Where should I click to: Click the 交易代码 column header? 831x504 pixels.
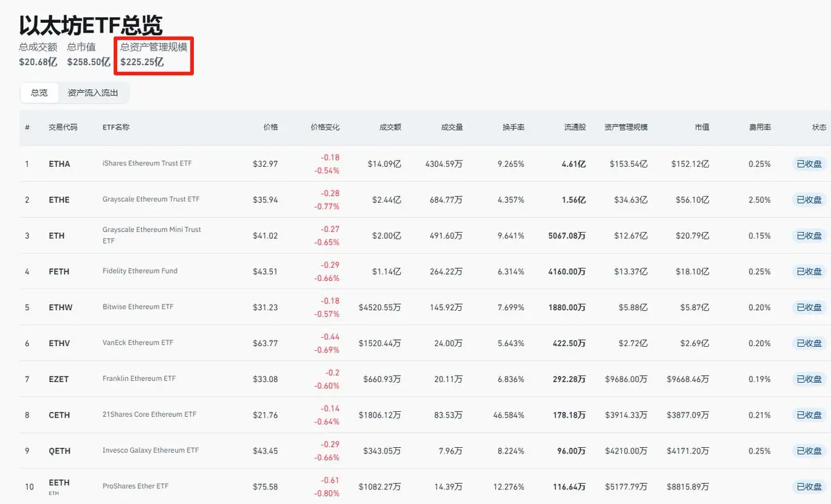pyautogui.click(x=63, y=127)
